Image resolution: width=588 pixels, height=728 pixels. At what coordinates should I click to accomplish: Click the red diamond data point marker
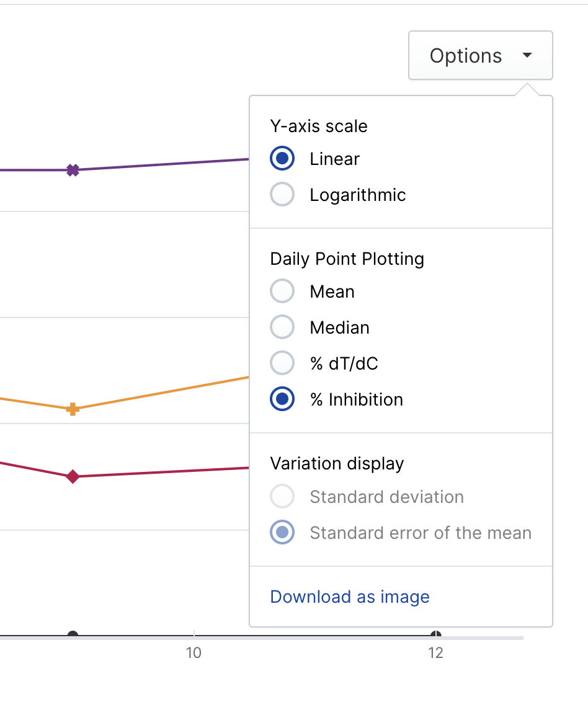pyautogui.click(x=73, y=476)
